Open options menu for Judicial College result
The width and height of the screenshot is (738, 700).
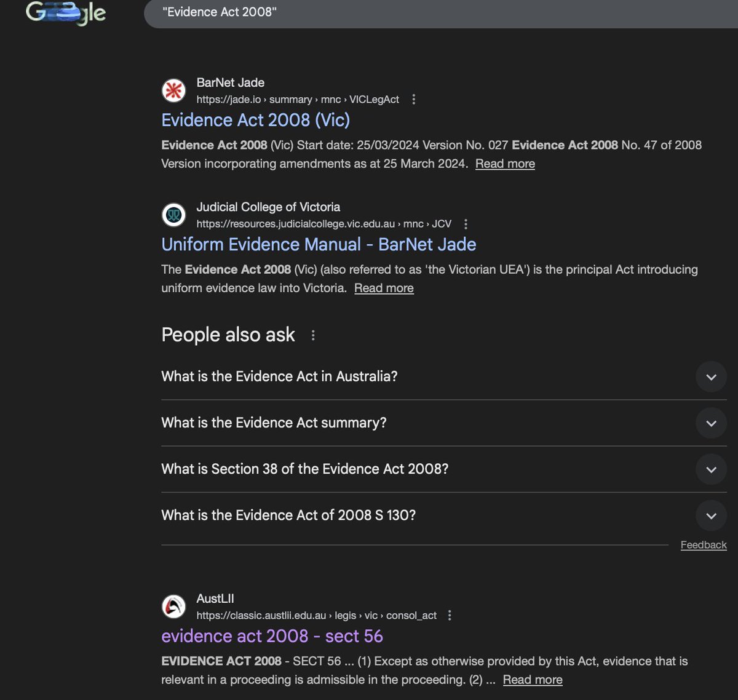466,224
